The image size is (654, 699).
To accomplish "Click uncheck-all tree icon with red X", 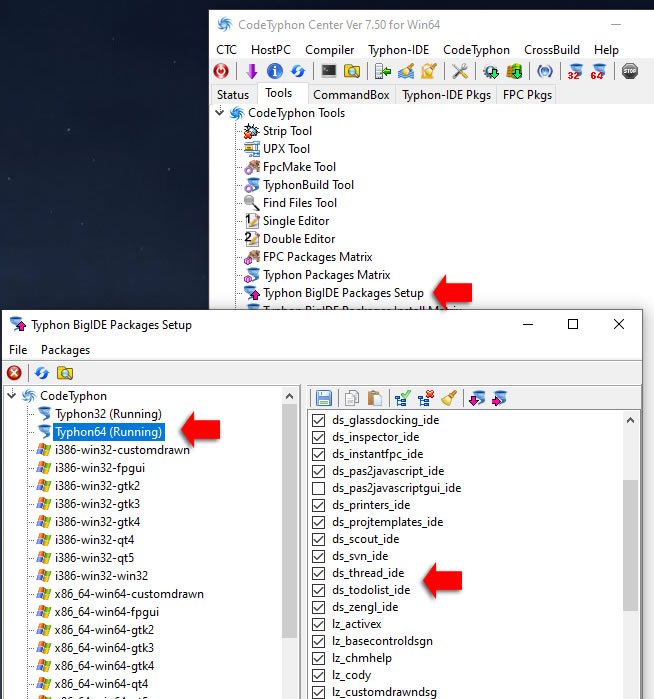I will [426, 398].
